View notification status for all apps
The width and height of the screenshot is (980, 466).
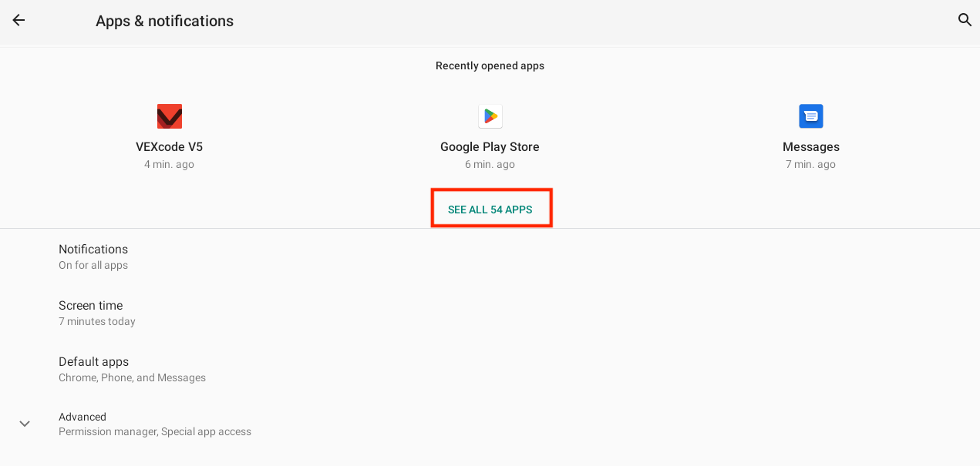point(93,264)
